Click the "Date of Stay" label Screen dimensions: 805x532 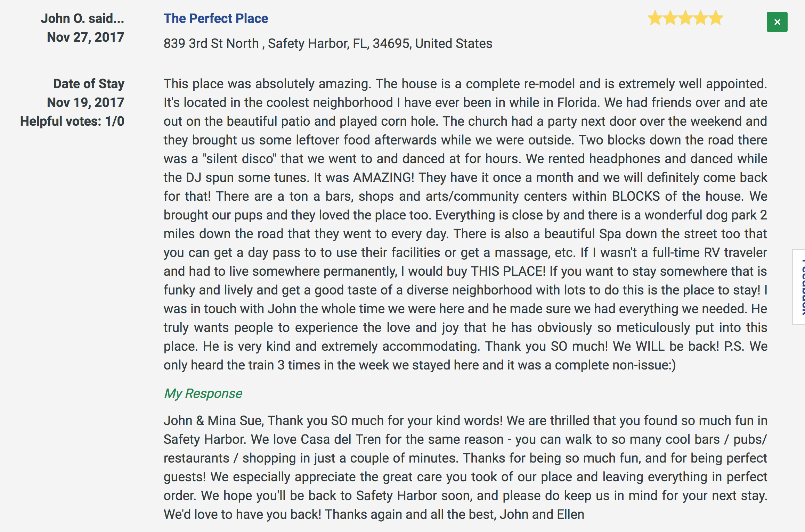click(89, 84)
